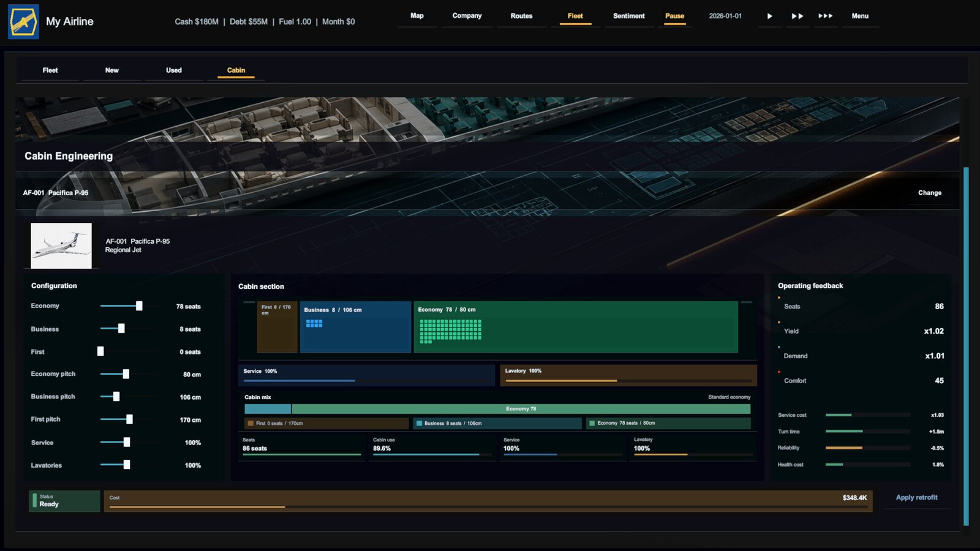Viewport: 980px width, 551px height.
Task: Open the main Menu
Action: [860, 16]
